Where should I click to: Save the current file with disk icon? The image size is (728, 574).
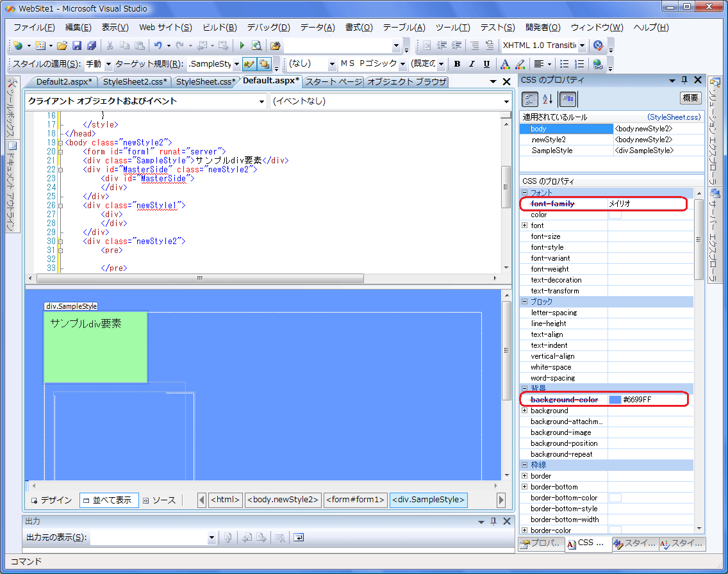[77, 45]
